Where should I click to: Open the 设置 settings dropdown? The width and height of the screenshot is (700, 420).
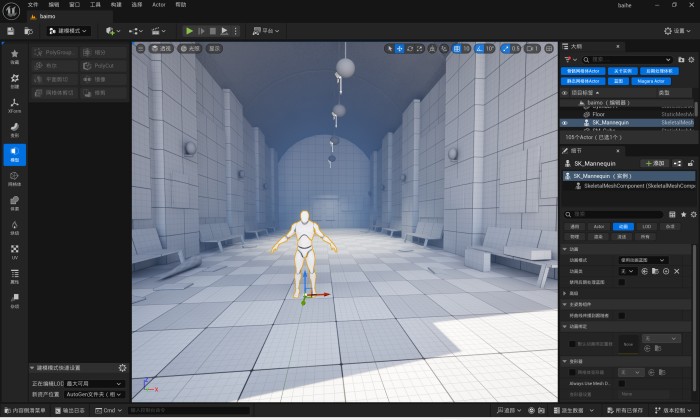coord(677,31)
